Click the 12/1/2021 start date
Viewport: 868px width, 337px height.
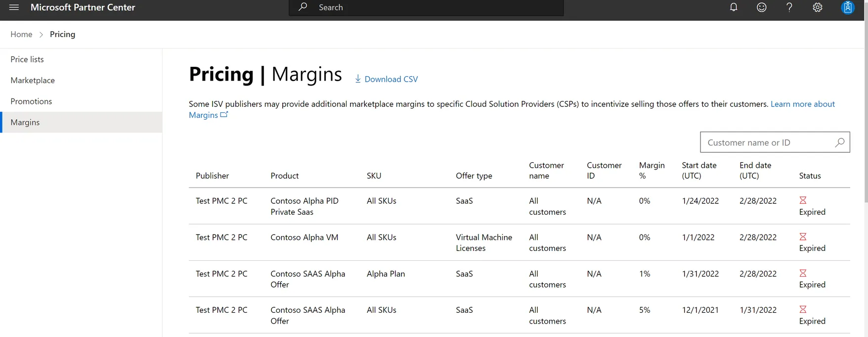700,310
